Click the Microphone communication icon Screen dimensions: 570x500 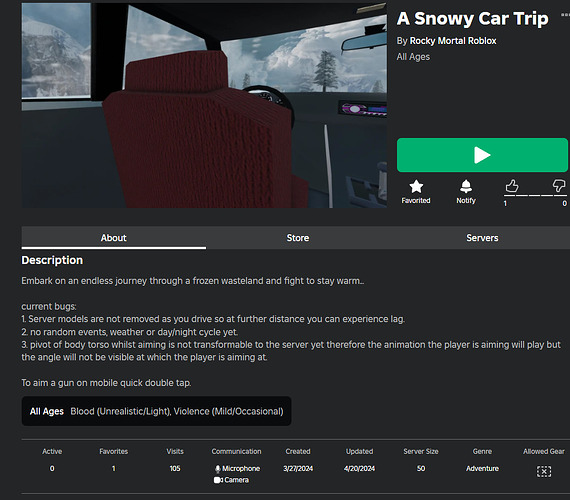pos(217,469)
